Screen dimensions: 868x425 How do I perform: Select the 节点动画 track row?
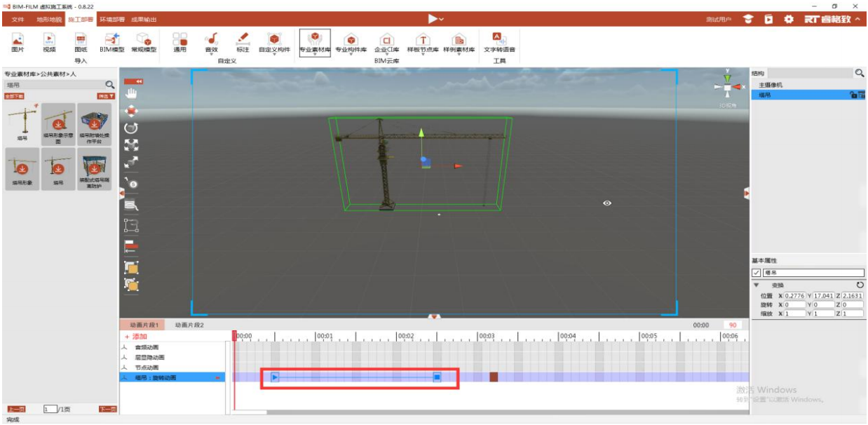point(172,367)
